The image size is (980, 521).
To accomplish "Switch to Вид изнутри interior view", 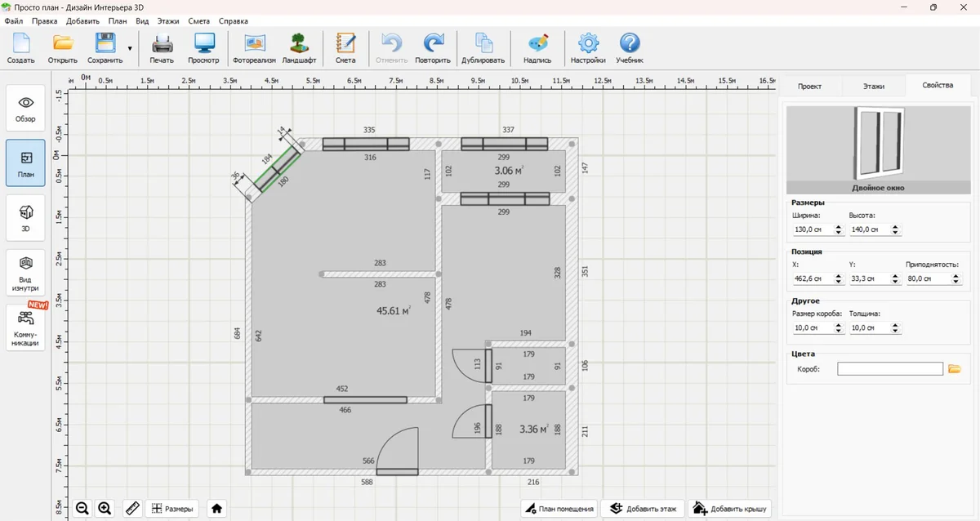I will [x=26, y=273].
